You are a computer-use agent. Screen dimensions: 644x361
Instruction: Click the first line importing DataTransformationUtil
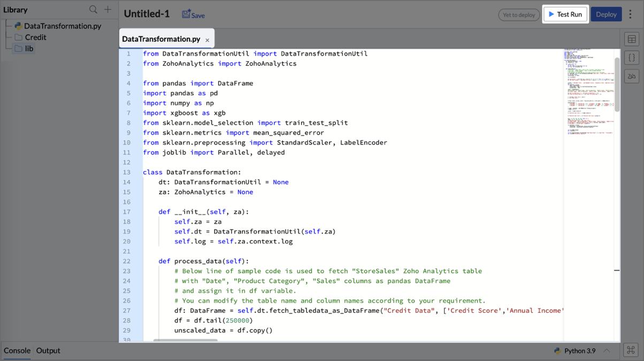255,54
